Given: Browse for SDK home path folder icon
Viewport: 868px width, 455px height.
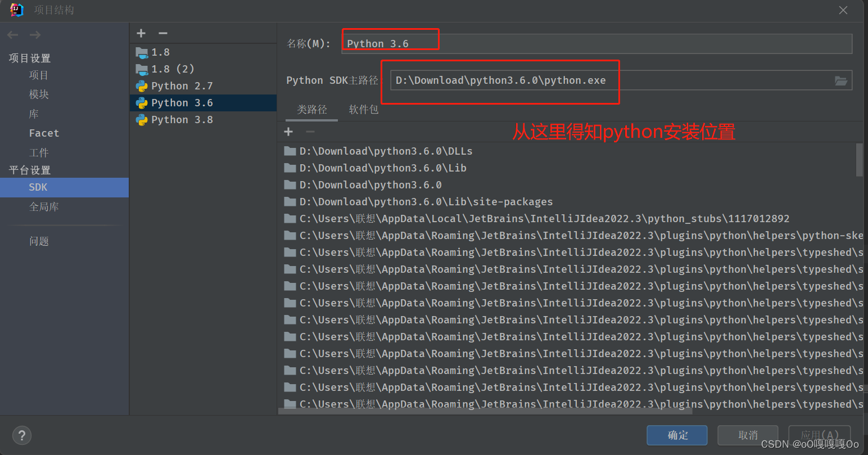Looking at the screenshot, I should (x=841, y=80).
